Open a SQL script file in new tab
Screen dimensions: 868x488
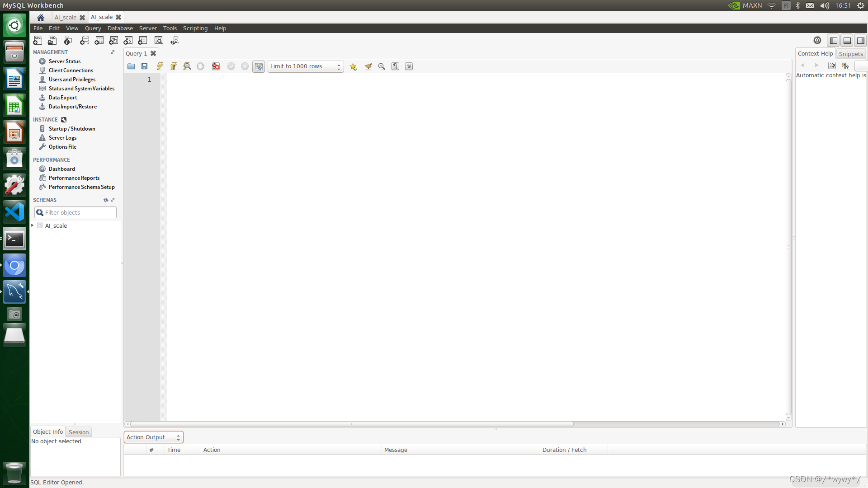(x=52, y=40)
